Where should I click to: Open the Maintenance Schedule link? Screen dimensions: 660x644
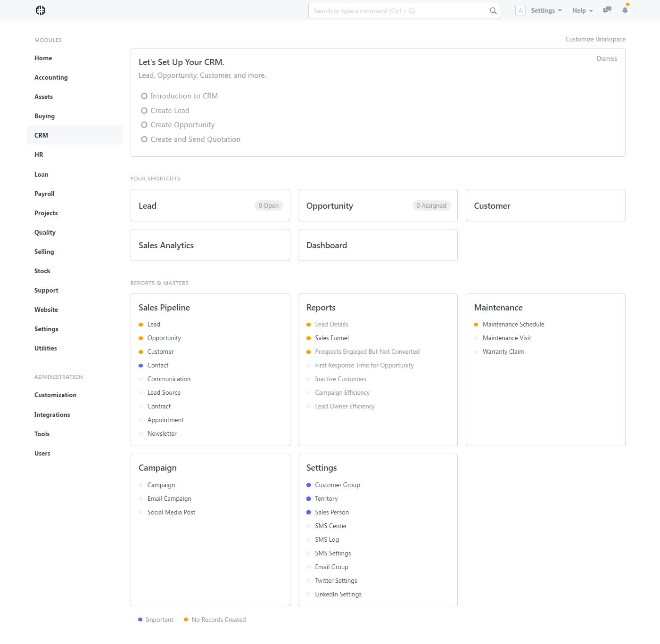[513, 324]
